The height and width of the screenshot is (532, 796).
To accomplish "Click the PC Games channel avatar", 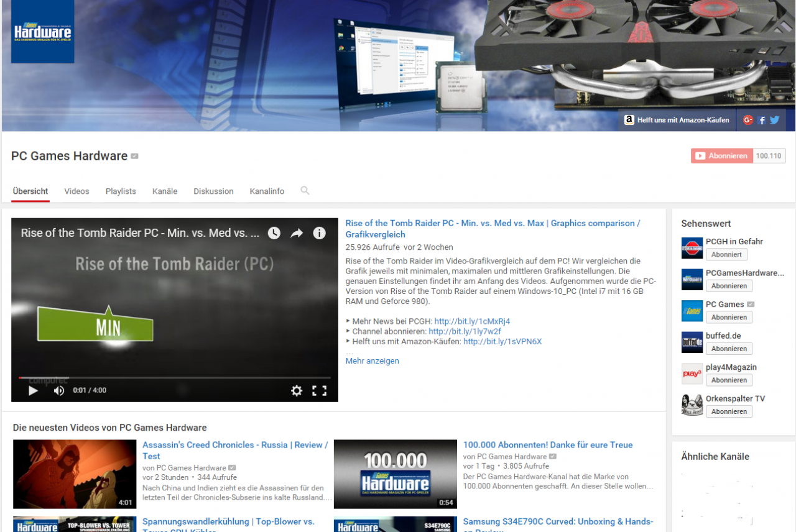I will pyautogui.click(x=692, y=311).
